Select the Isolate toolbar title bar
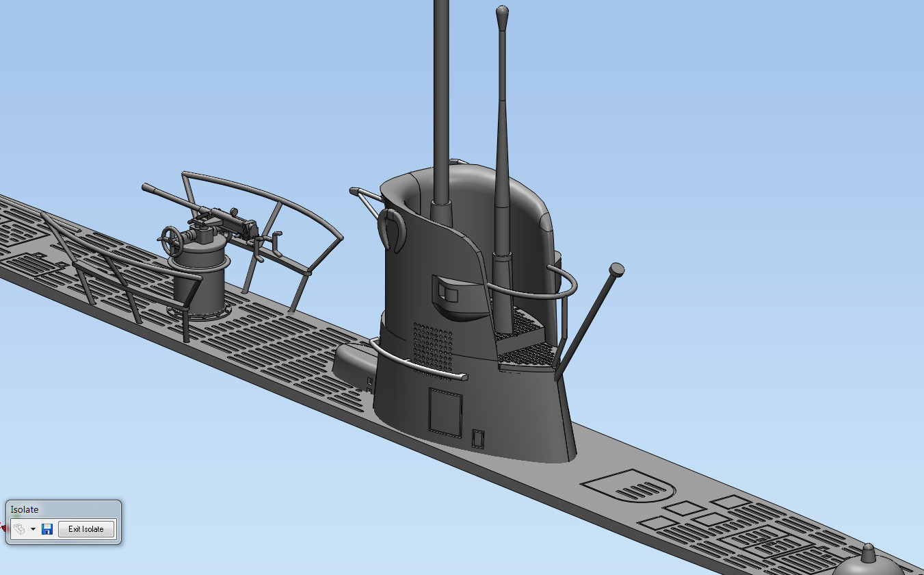924x575 pixels. pos(64,509)
